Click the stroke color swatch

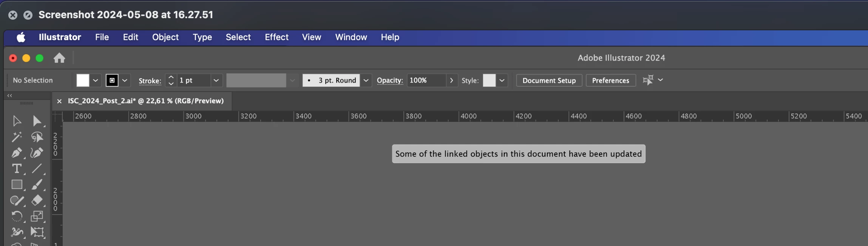tap(112, 80)
